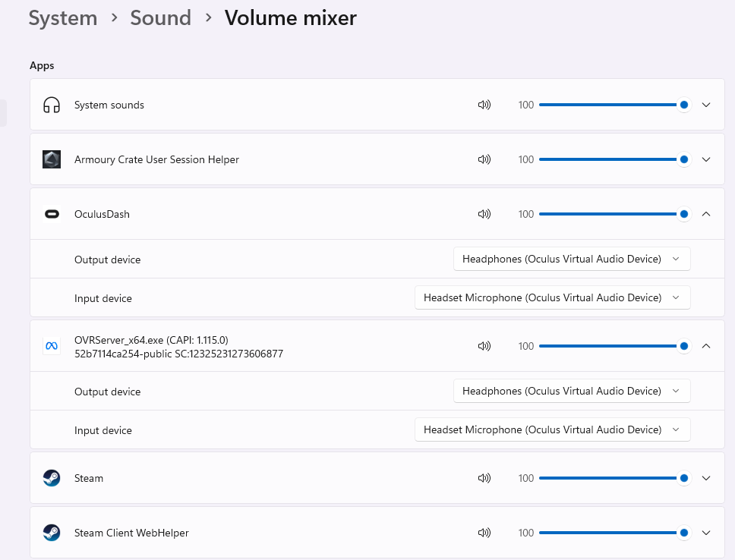The image size is (735, 560).
Task: Click the Volume mixer page title
Action: 291,18
